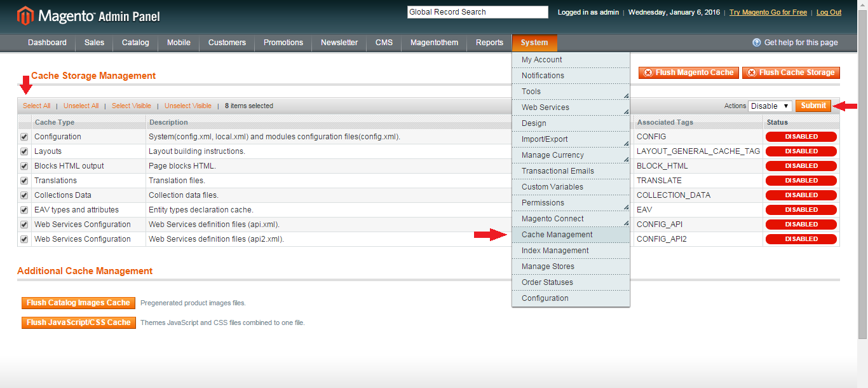The height and width of the screenshot is (388, 868).
Task: Expand the Tools submenu
Action: click(x=571, y=92)
